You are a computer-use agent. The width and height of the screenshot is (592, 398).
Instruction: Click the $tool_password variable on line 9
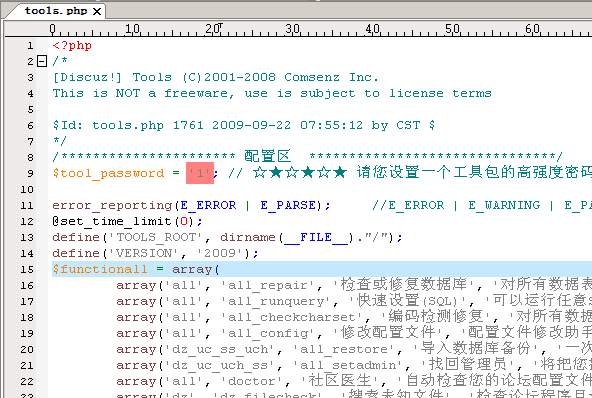click(x=108, y=173)
